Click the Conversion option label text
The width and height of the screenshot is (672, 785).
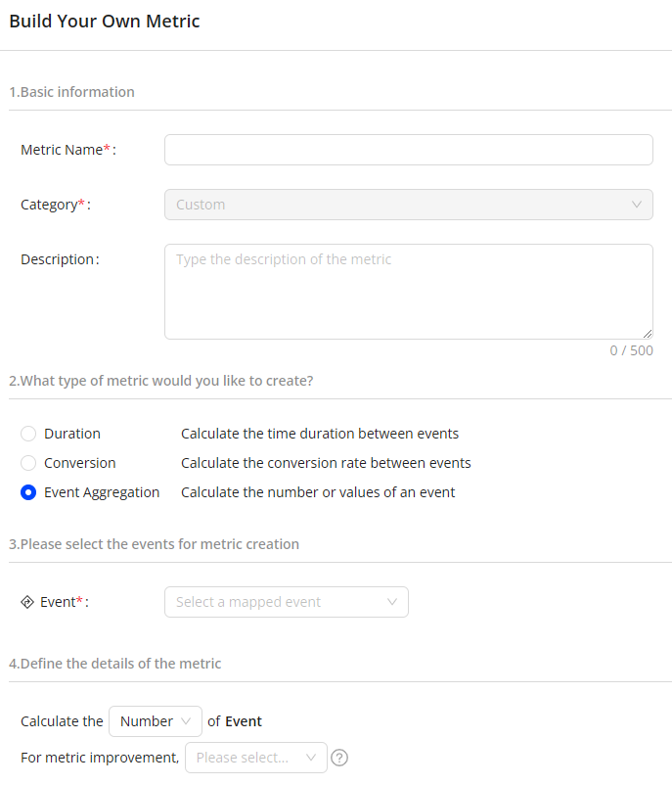[x=80, y=463]
